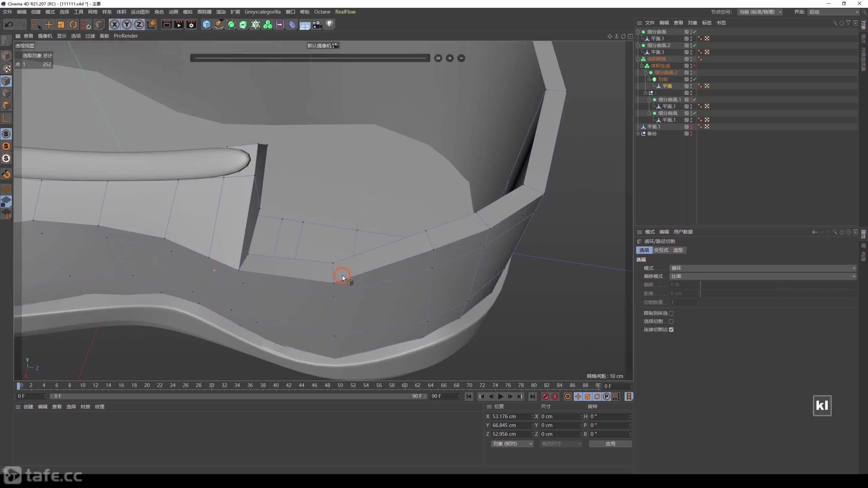Switch to 造型 tab

pos(678,250)
